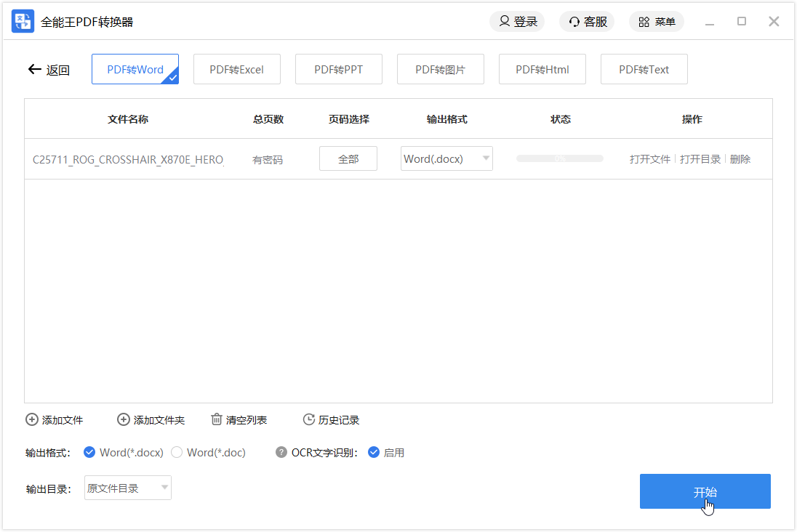
Task: Disable the OCR文字识别 启用 checkbox
Action: point(375,452)
